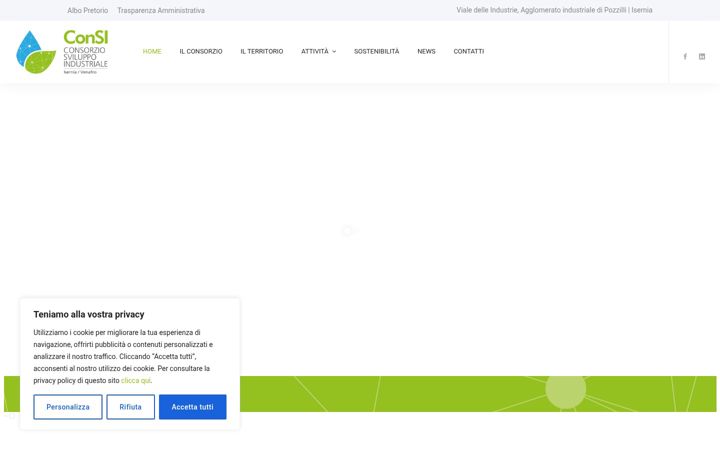The height and width of the screenshot is (450, 720).
Task: Follow the 'clicca qui' privacy policy link
Action: click(x=135, y=380)
